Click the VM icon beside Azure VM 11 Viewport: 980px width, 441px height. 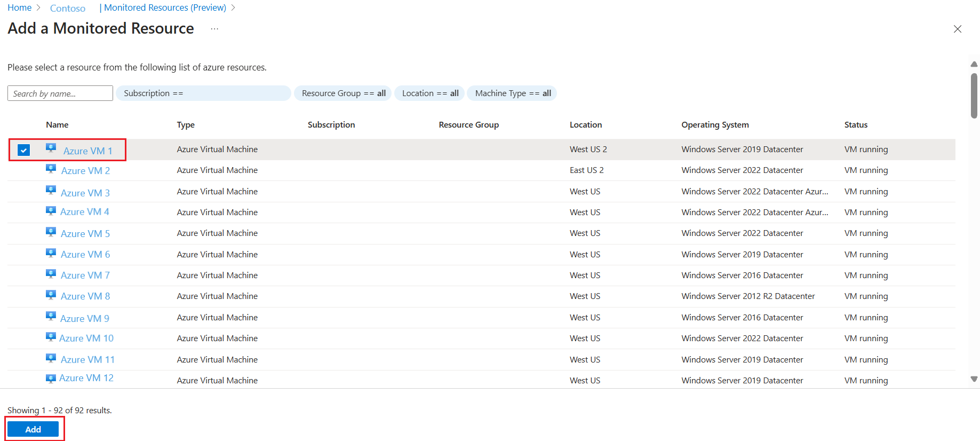coord(51,358)
